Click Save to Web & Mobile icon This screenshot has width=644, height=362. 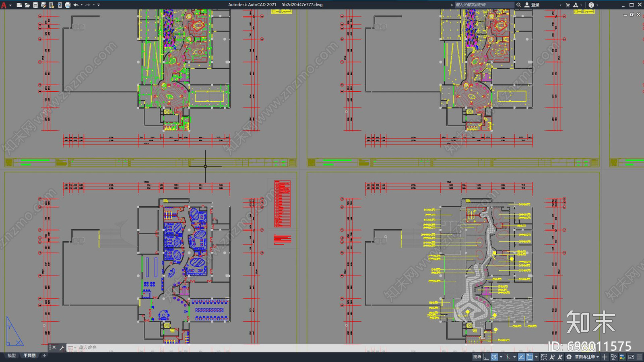pyautogui.click(x=60, y=5)
